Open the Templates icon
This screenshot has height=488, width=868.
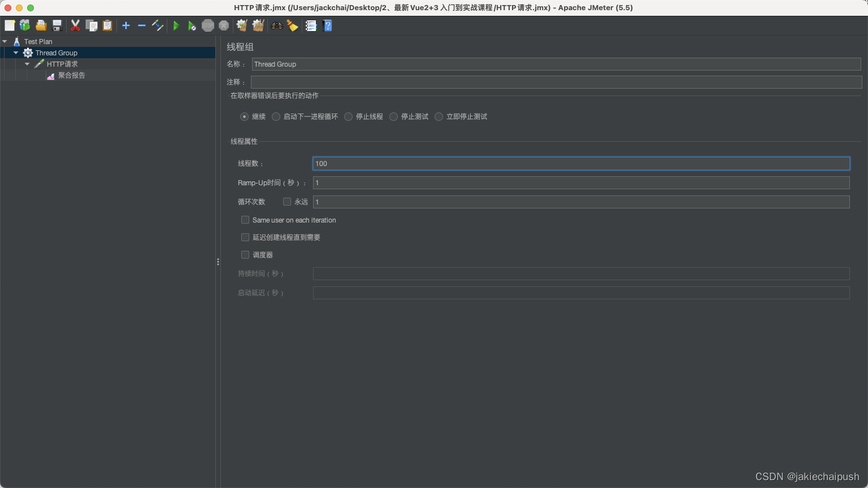(x=25, y=25)
